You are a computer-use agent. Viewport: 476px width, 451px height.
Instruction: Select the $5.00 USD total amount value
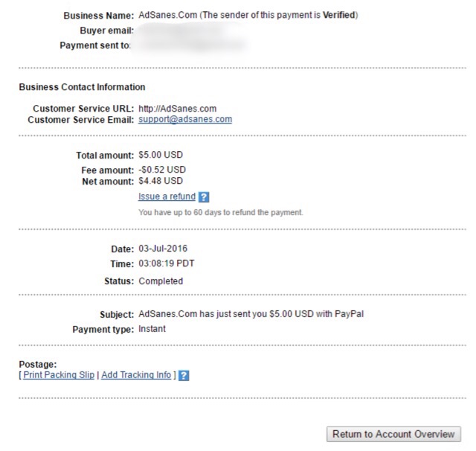pyautogui.click(x=161, y=155)
